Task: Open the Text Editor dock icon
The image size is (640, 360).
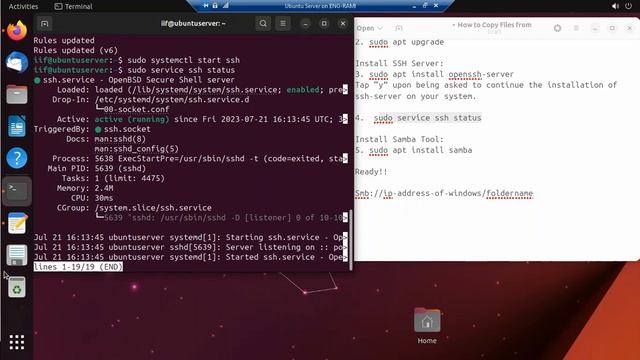Action: pos(17,223)
